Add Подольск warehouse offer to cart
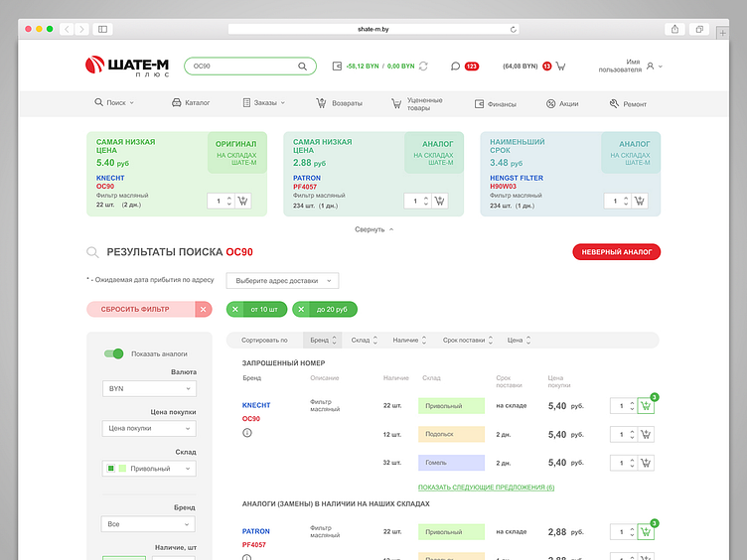 (x=646, y=434)
